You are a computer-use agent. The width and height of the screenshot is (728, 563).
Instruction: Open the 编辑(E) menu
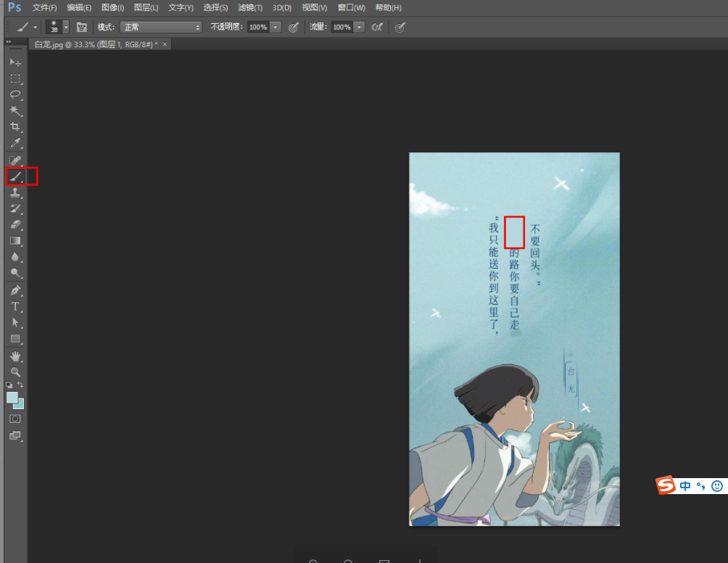[x=79, y=7]
